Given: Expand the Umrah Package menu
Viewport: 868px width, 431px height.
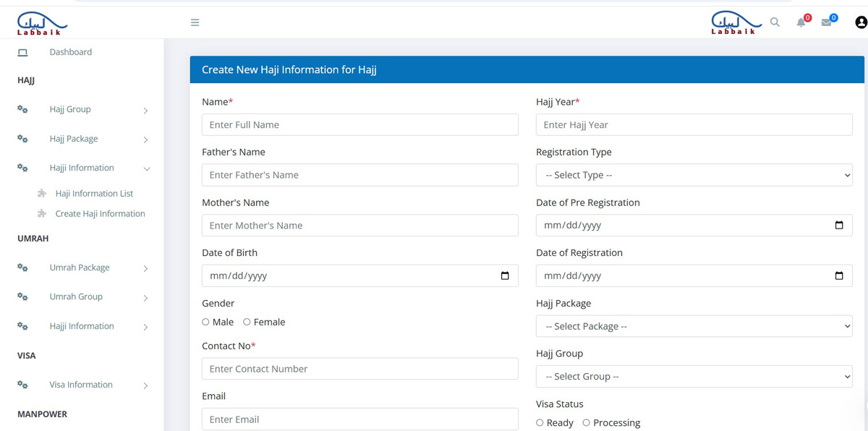Looking at the screenshot, I should [x=82, y=268].
